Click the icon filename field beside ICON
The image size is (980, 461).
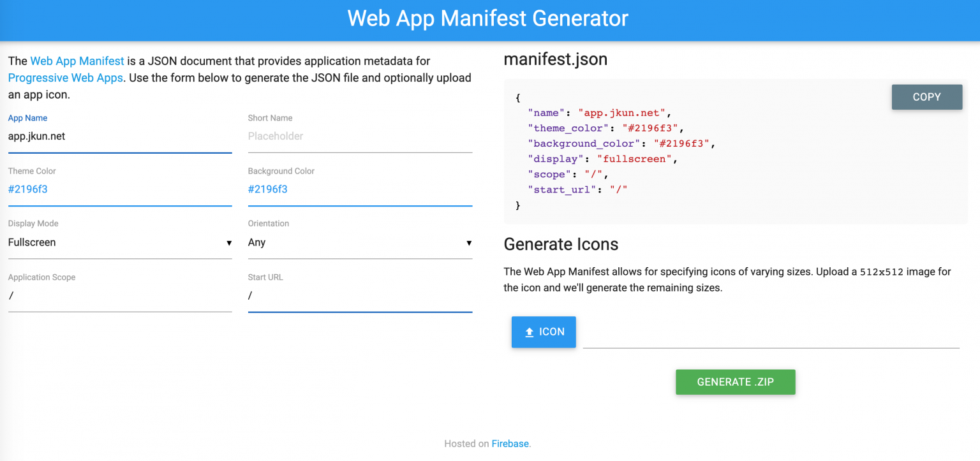(x=771, y=338)
